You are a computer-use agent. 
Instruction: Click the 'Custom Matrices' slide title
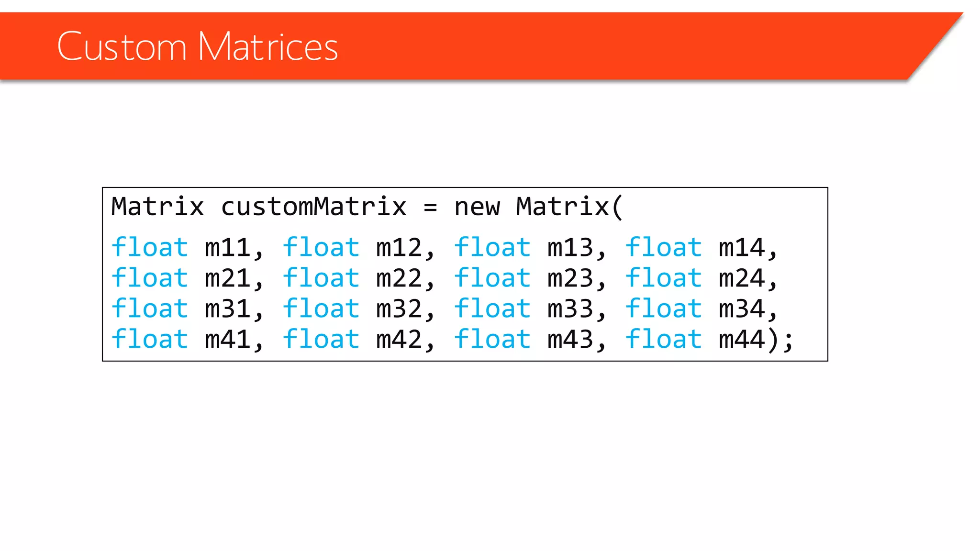coord(197,46)
